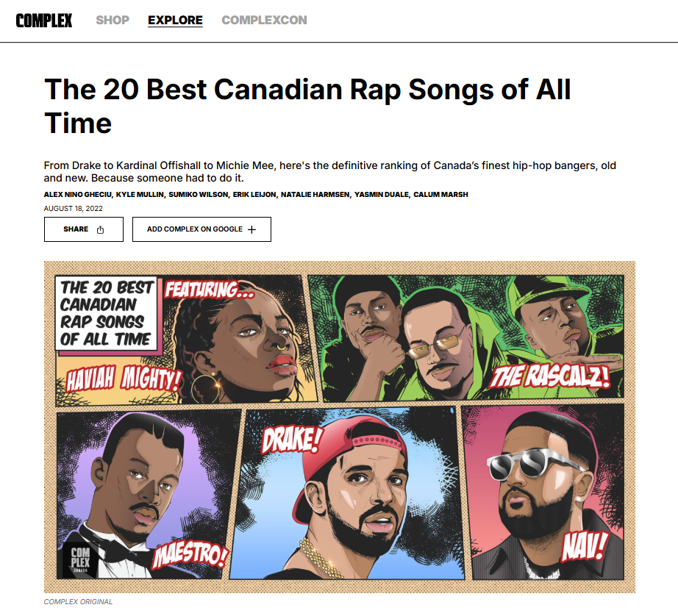Click the share arrow icon
Screen dimensions: 678x616
click(100, 229)
